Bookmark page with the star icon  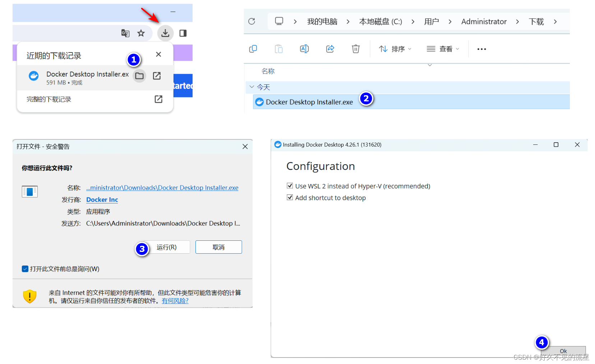pyautogui.click(x=141, y=33)
